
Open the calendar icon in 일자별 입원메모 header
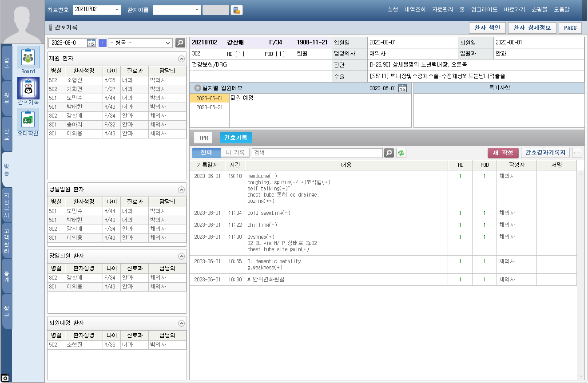(x=402, y=88)
